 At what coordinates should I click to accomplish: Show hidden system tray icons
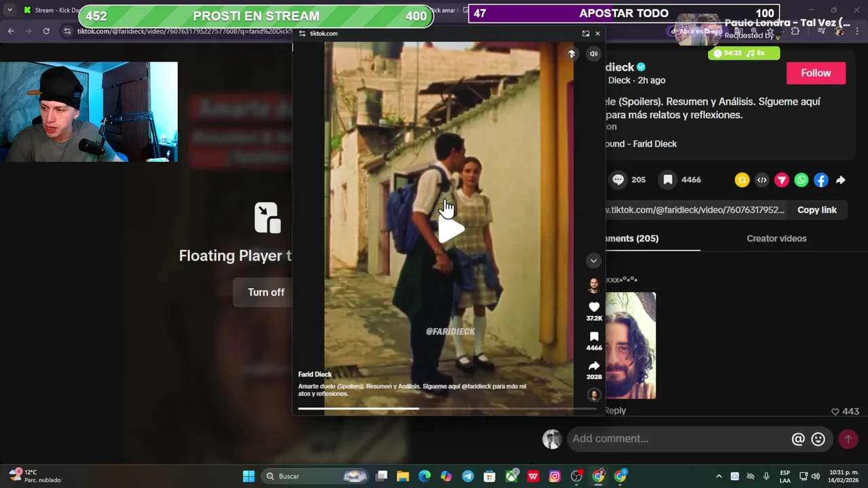click(x=718, y=476)
